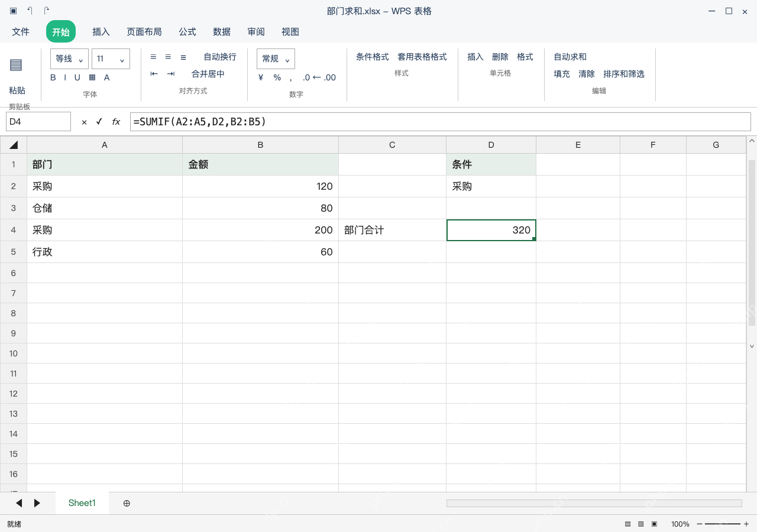The height and width of the screenshot is (532, 757).
Task: Click the 删除 cells button
Action: point(500,57)
